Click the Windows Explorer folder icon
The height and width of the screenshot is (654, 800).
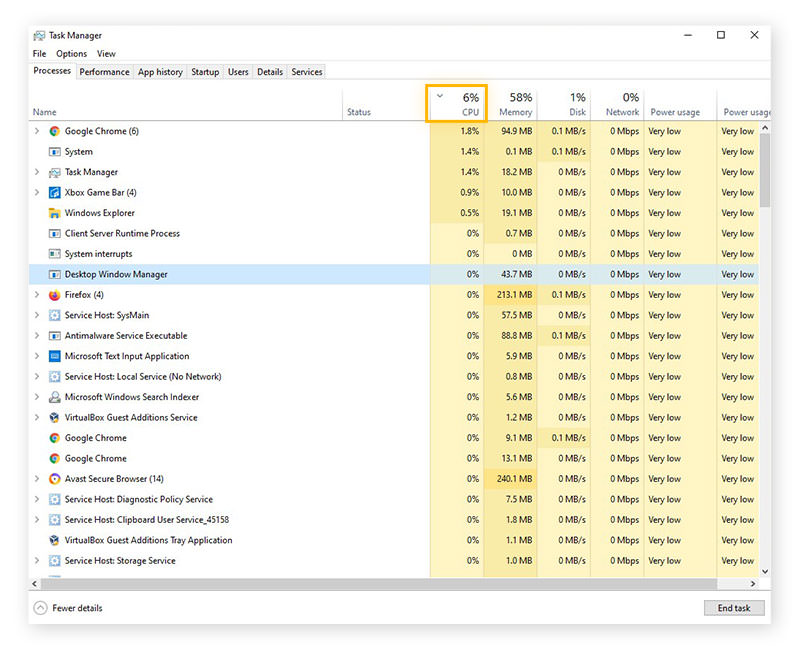(x=55, y=213)
